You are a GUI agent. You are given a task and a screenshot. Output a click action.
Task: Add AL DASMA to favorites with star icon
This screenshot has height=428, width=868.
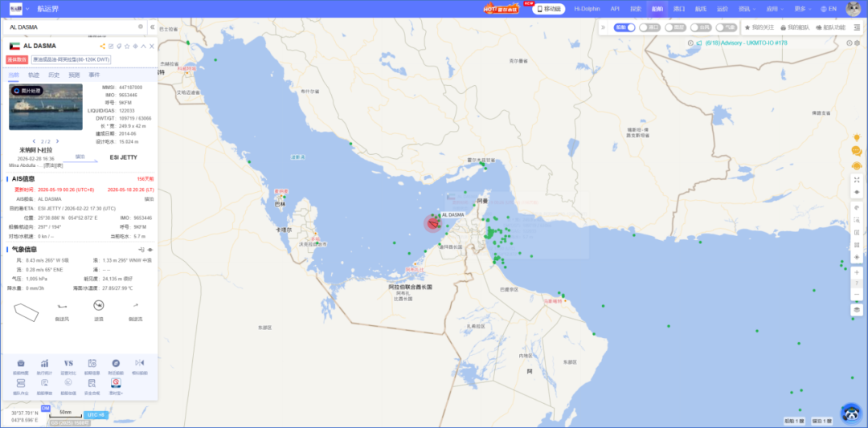127,46
